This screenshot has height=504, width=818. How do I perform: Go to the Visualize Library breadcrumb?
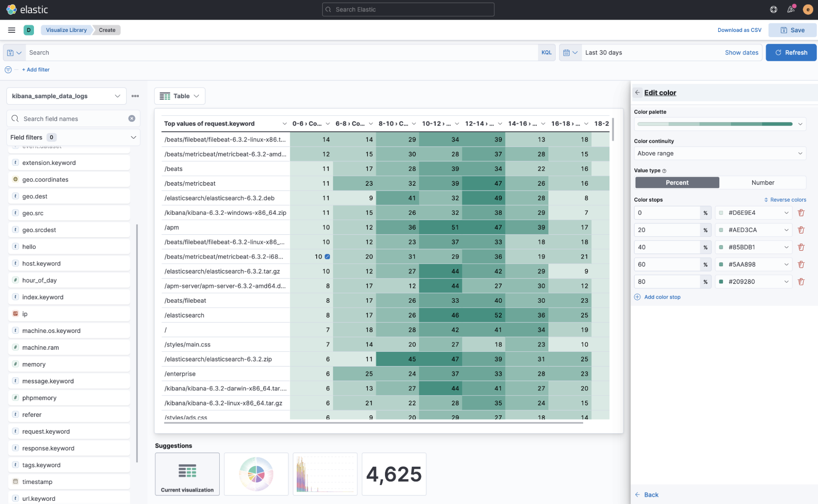click(x=66, y=30)
